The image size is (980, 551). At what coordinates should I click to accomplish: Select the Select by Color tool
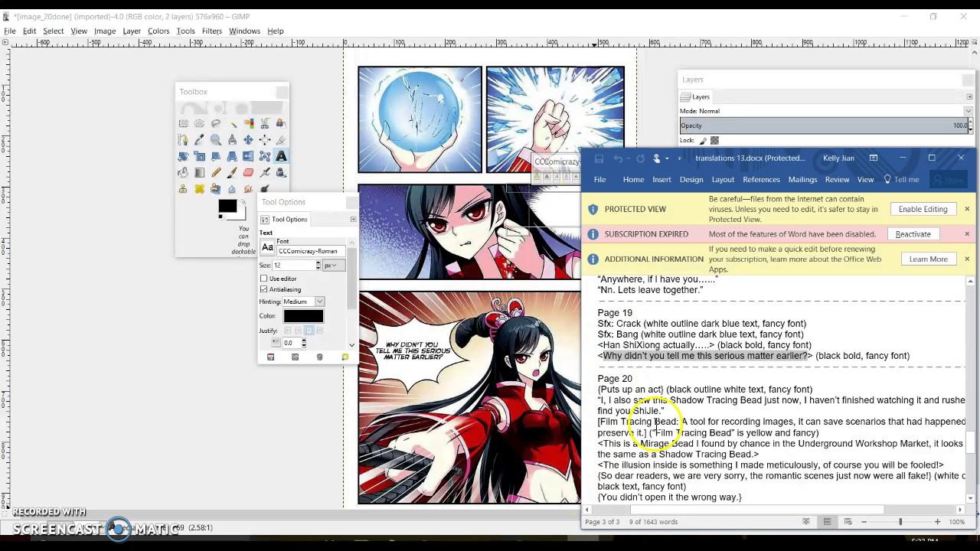click(248, 123)
